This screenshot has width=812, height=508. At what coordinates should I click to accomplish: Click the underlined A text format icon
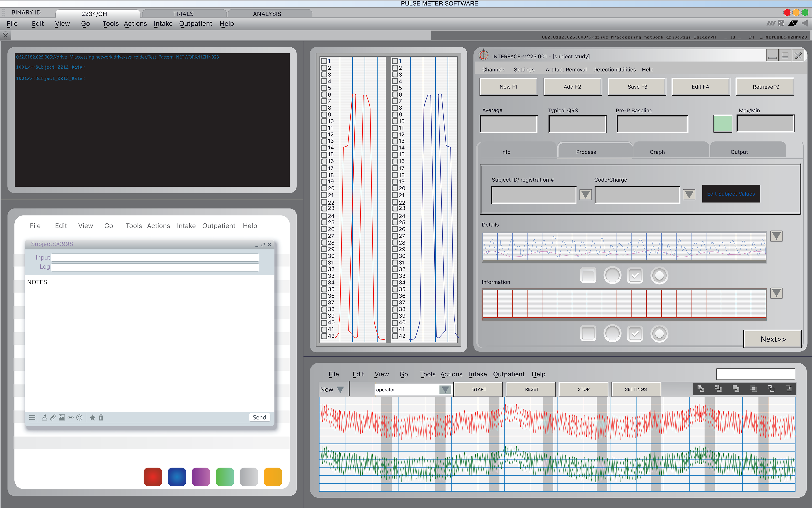coord(44,417)
